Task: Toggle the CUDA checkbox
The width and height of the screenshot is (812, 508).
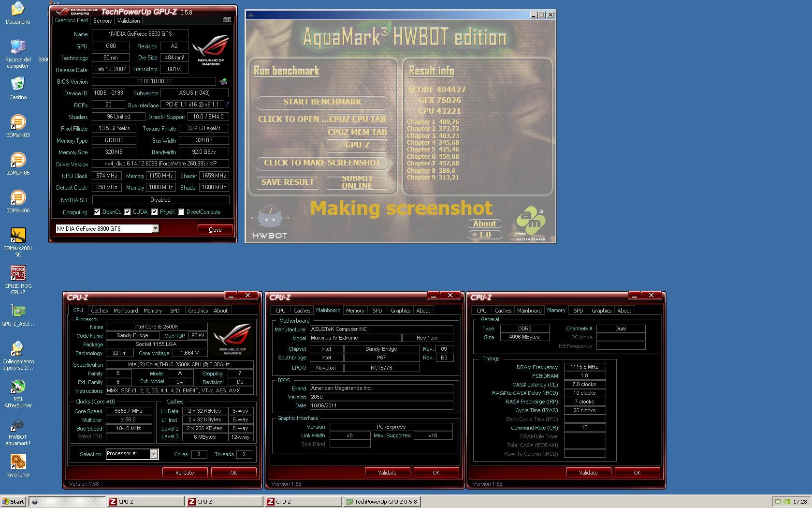Action: pyautogui.click(x=128, y=212)
